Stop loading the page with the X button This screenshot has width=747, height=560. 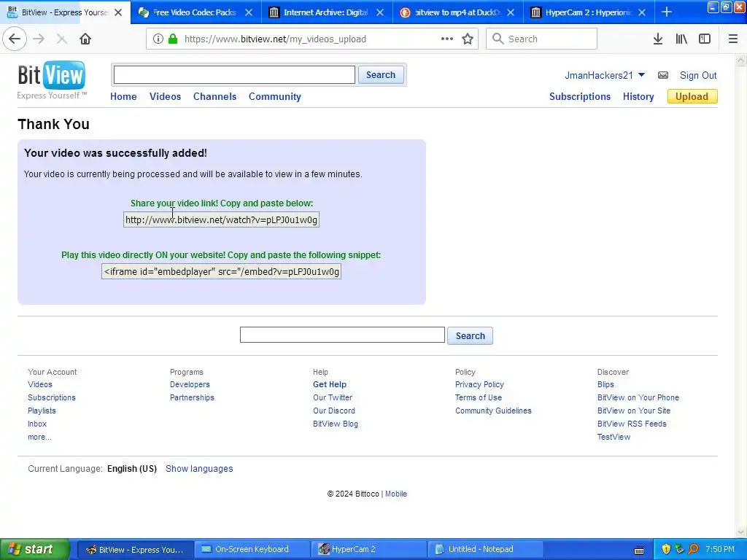pyautogui.click(x=61, y=39)
